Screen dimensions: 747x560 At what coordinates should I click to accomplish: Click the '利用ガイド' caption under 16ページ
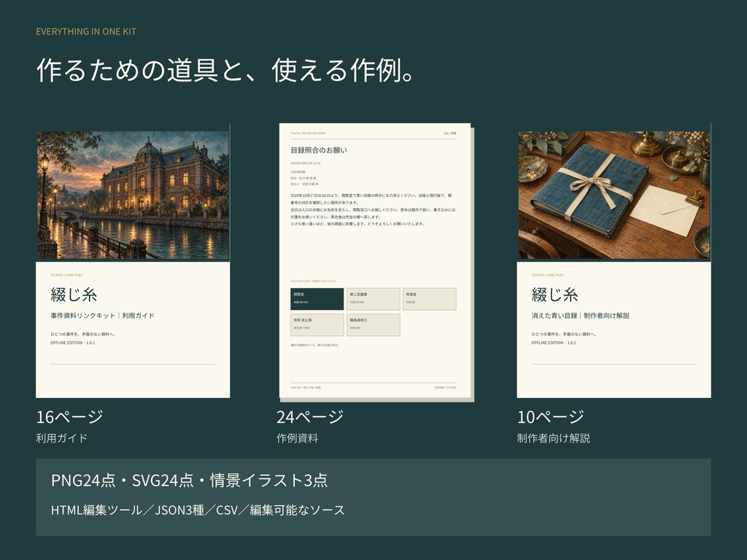click(x=61, y=438)
